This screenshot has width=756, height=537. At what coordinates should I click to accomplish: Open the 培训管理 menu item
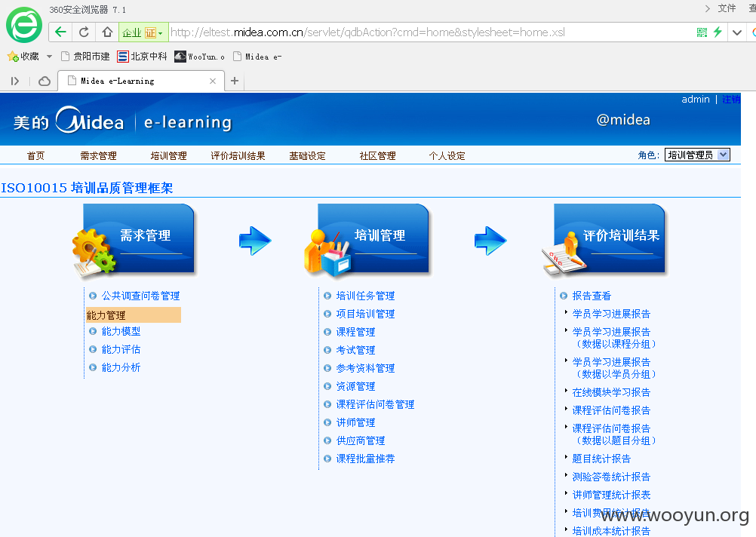coord(169,155)
